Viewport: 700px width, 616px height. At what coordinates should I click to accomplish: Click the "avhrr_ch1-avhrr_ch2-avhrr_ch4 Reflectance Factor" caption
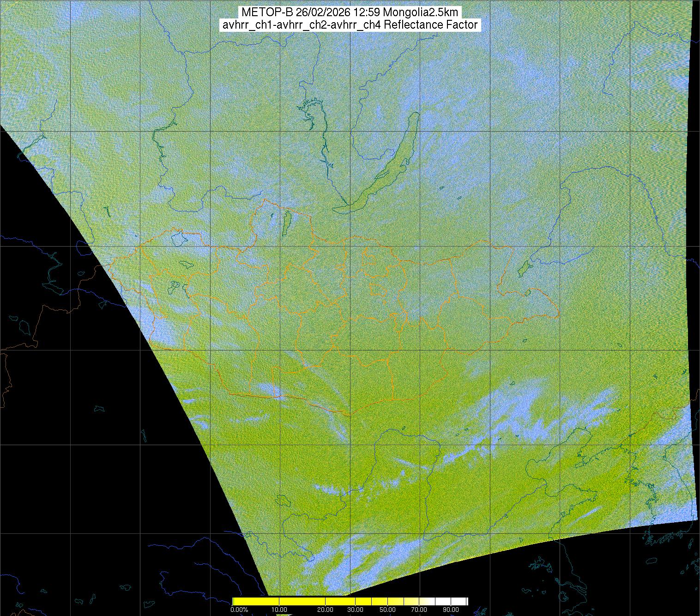[x=350, y=25]
